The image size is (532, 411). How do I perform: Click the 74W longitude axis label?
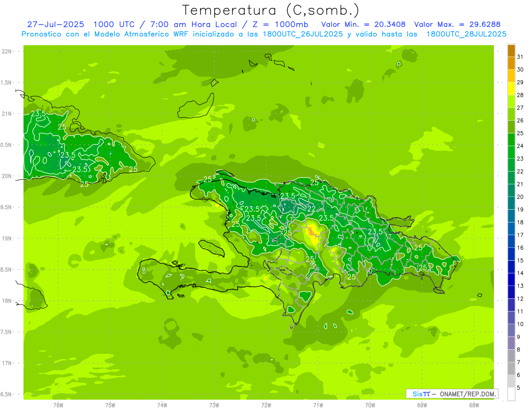pyautogui.click(x=162, y=405)
